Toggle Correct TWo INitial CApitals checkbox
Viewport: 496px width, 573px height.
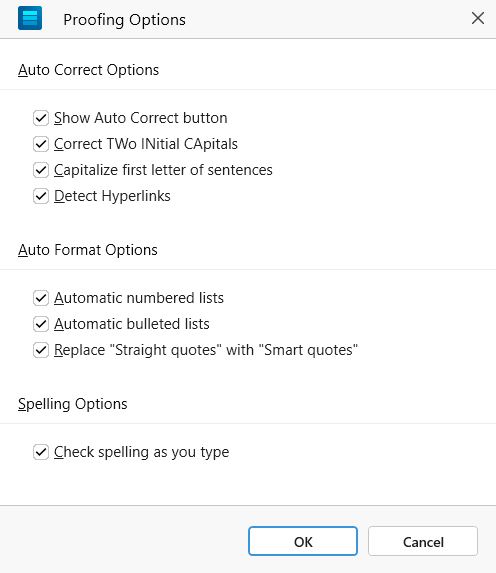coord(41,144)
